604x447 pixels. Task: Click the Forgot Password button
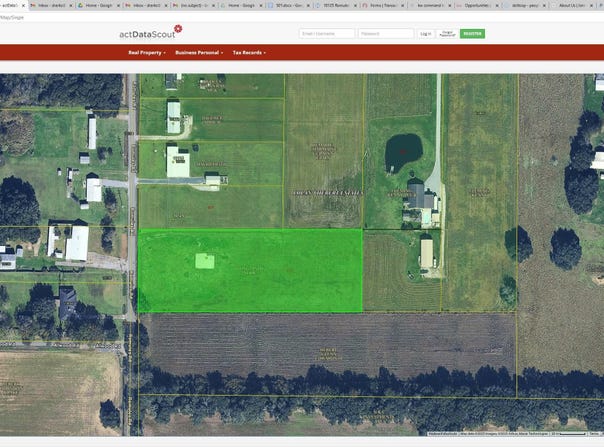coord(447,34)
